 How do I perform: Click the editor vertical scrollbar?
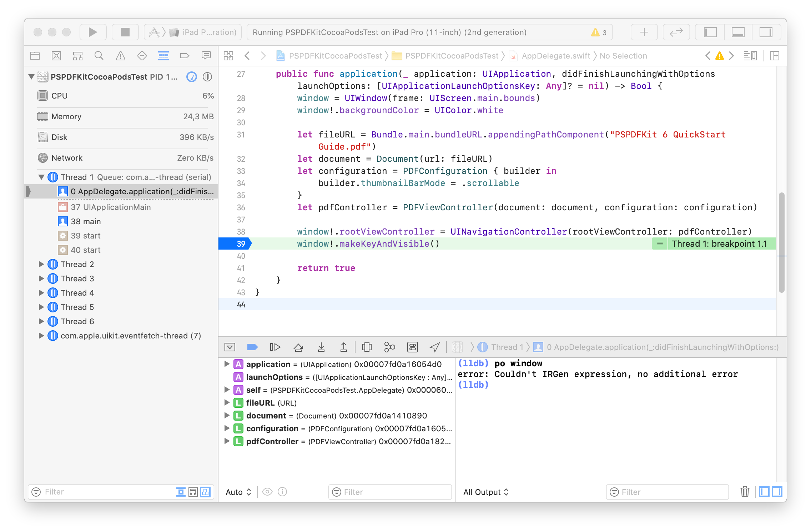coord(781,243)
